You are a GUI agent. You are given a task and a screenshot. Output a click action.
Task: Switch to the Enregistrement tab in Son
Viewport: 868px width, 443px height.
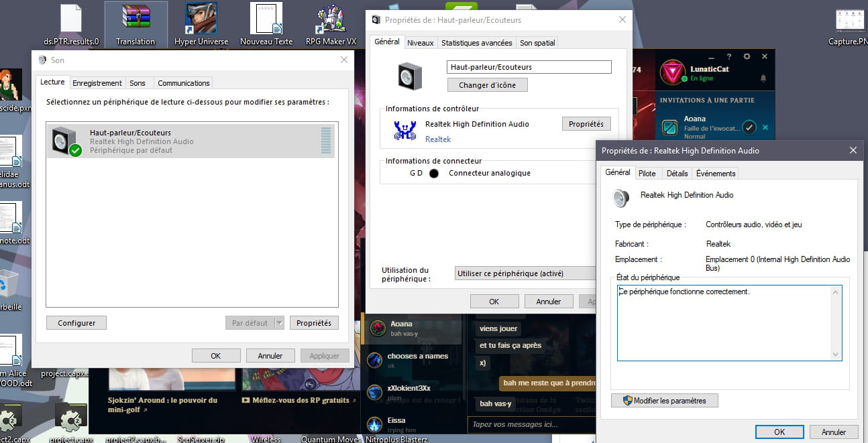tap(97, 83)
